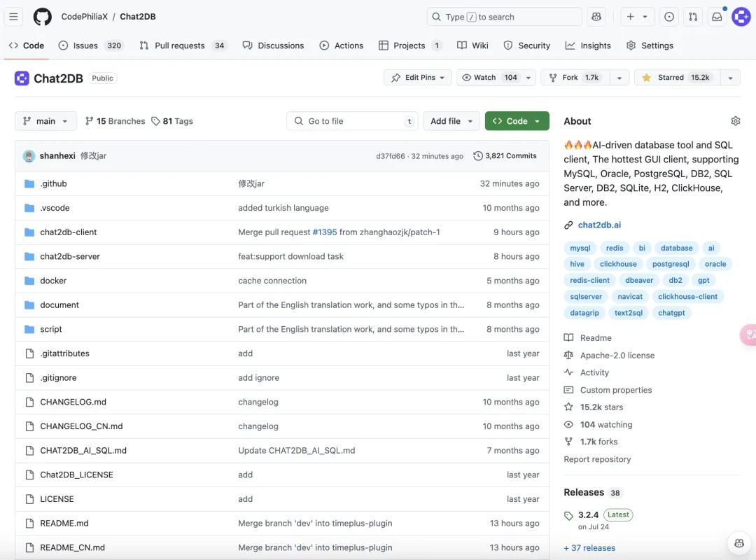Click the Copilot chat icon at bottom right

739,543
